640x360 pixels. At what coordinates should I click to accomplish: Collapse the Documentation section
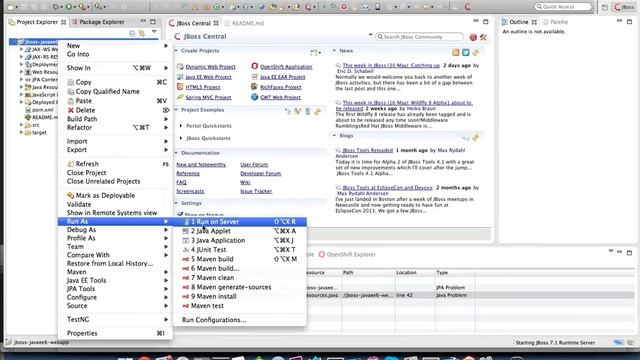[176, 153]
